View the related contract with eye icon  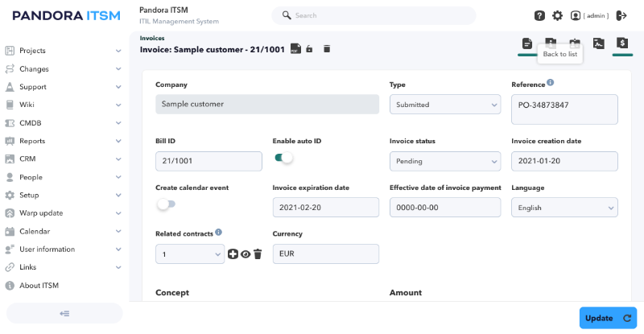pos(246,254)
